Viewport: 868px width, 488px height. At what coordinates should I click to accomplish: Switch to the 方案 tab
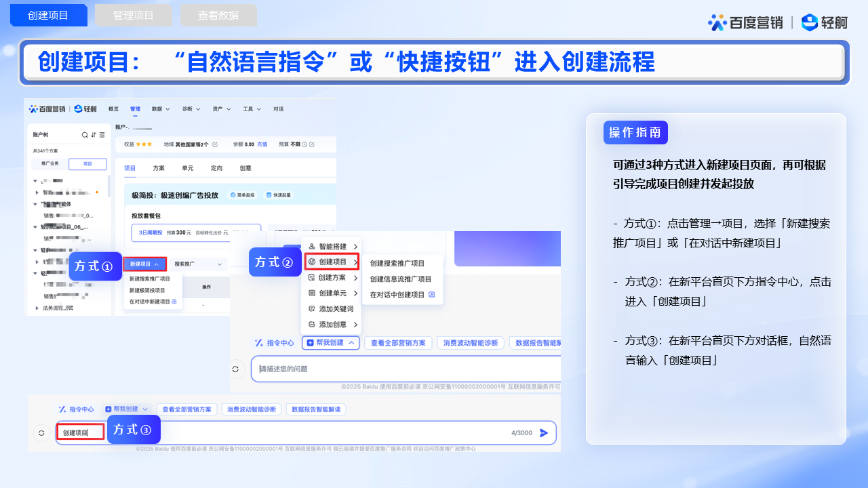point(159,168)
